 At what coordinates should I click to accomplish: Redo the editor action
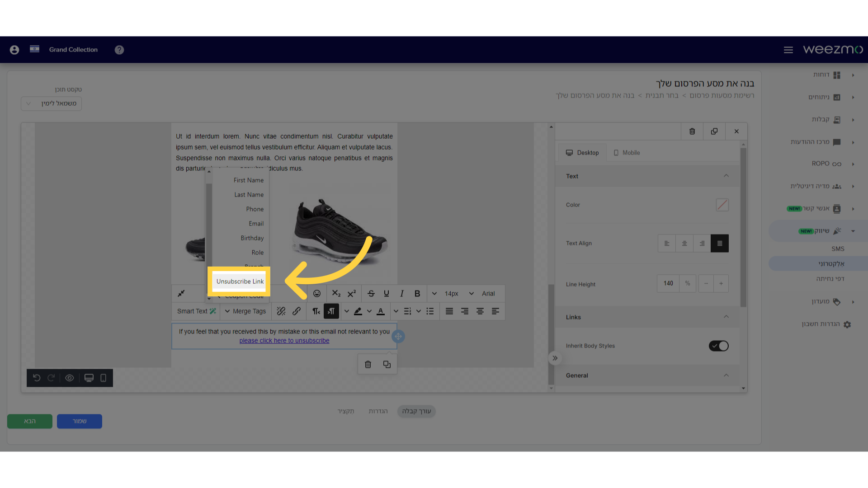(51, 378)
